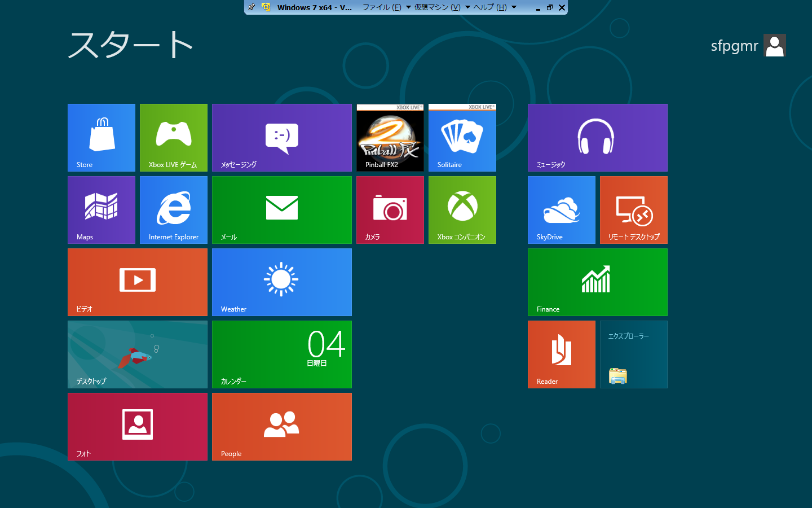Click the sfpgmr user account picture

(x=775, y=46)
